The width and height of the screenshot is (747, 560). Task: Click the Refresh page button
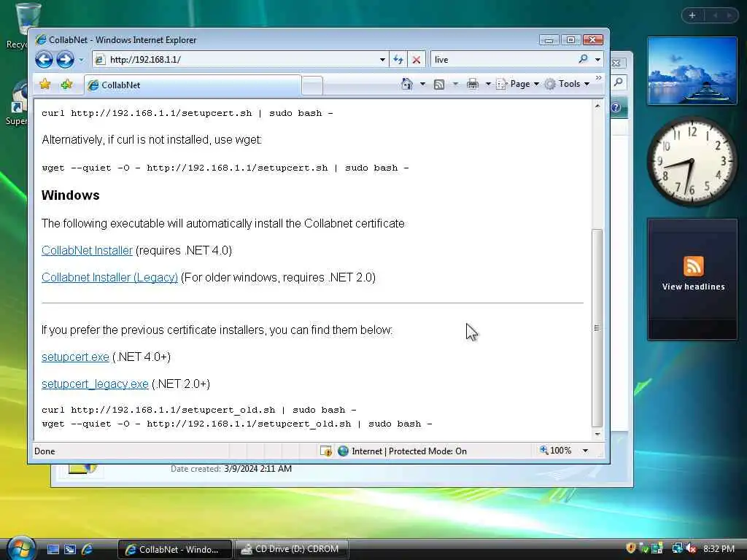coord(398,60)
